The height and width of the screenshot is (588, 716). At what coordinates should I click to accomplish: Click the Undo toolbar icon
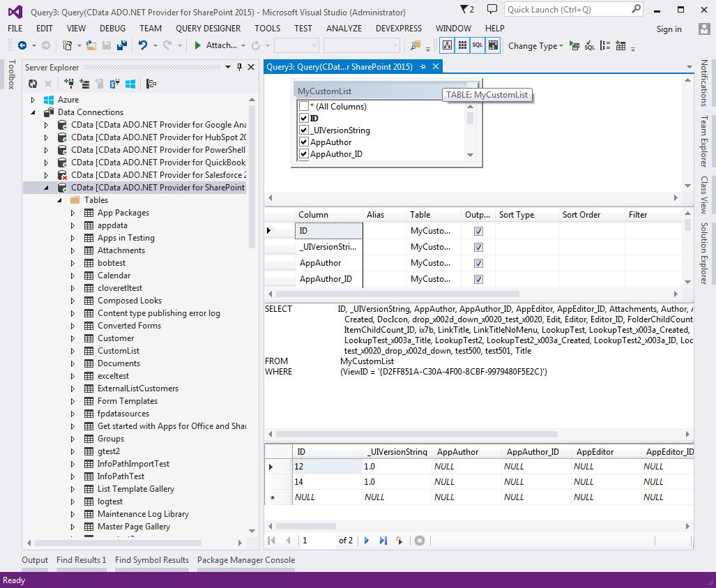(x=143, y=45)
